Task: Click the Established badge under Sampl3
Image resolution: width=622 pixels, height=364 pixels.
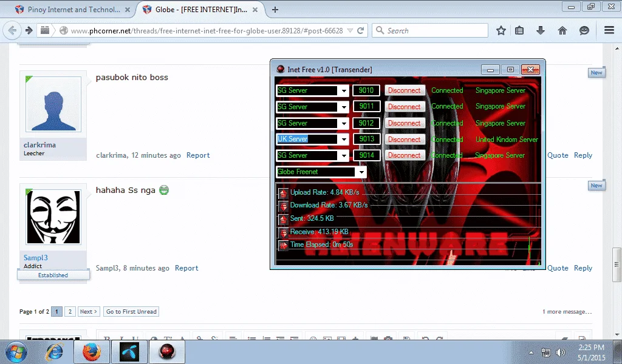Action: [53, 275]
